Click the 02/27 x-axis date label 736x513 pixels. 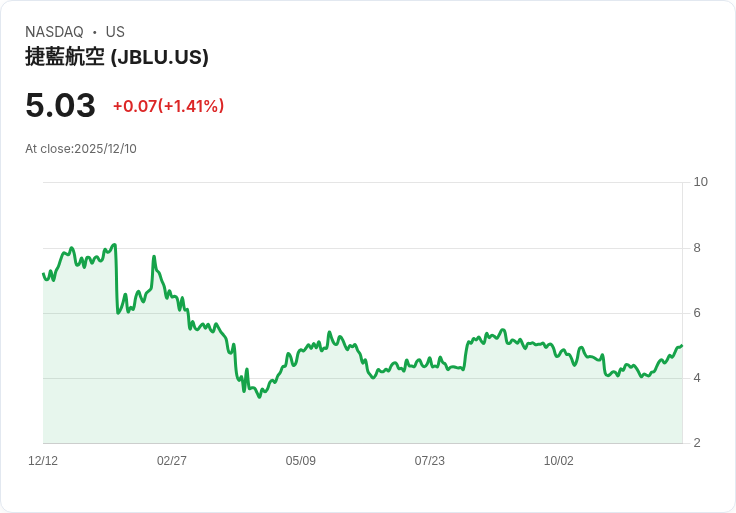[x=172, y=461]
